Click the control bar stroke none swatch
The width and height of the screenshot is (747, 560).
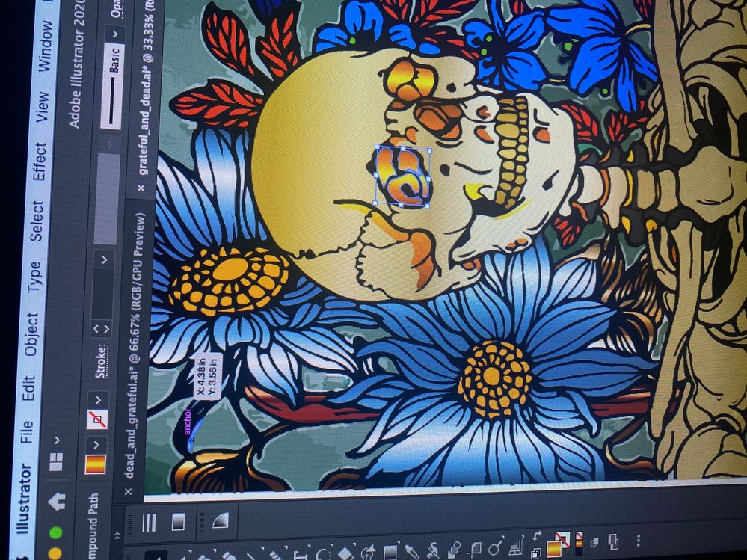coord(97,419)
